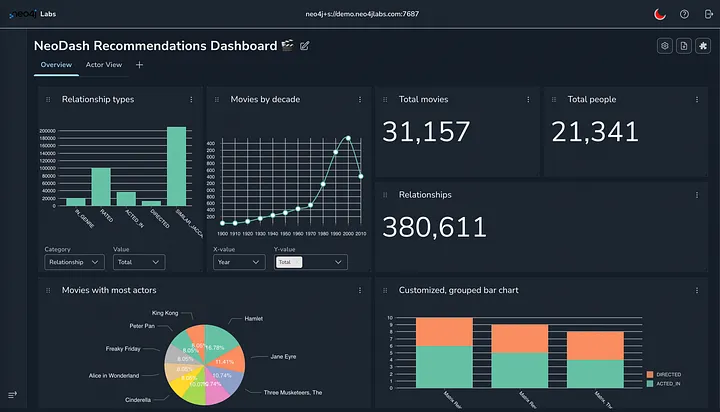Click the Alice in Wonderland pie label

click(114, 376)
